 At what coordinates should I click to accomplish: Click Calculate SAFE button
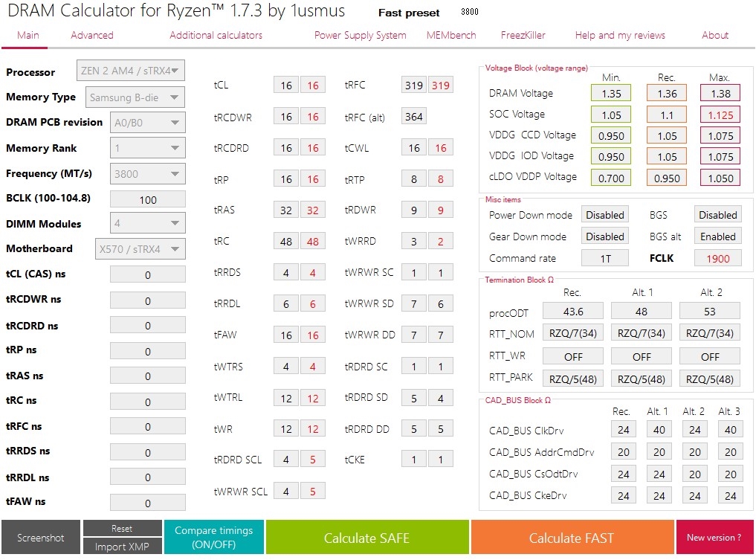click(x=367, y=538)
